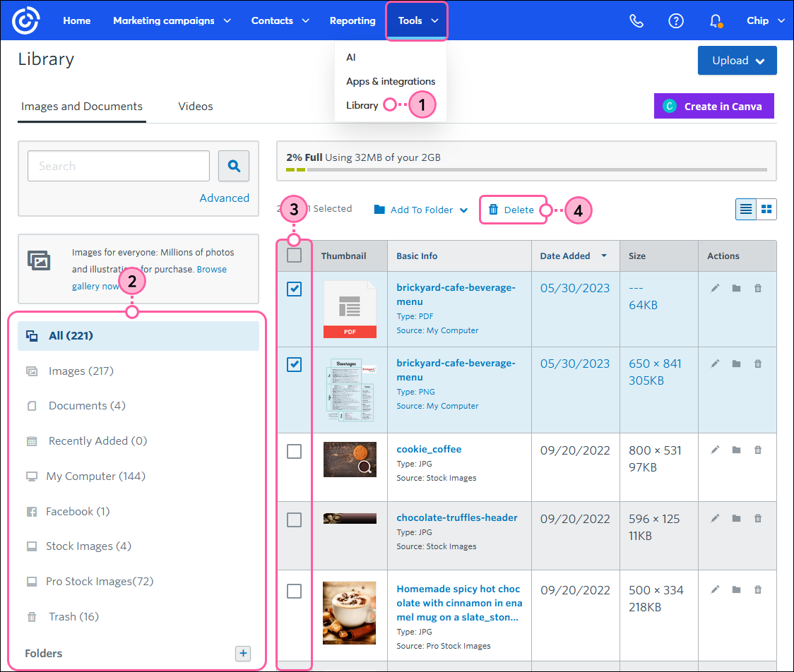
Task: Click the Create in Canva button
Action: click(x=713, y=107)
